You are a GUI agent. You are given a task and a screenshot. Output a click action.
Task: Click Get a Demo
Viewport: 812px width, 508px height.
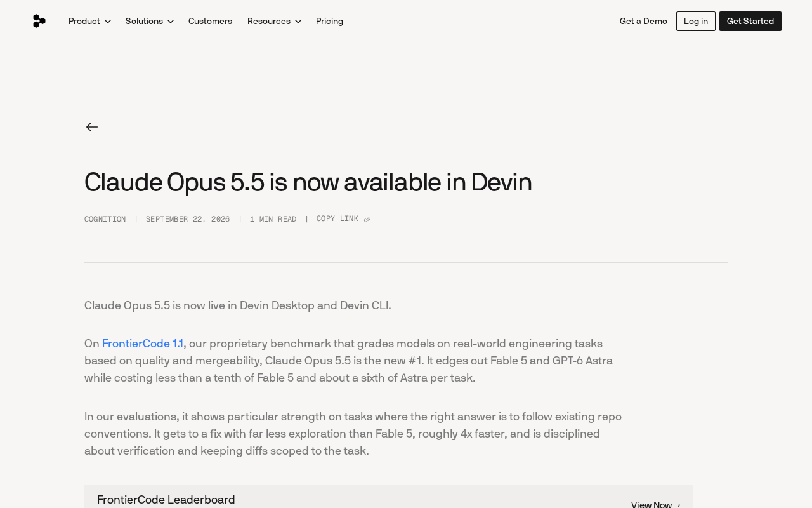pos(643,21)
